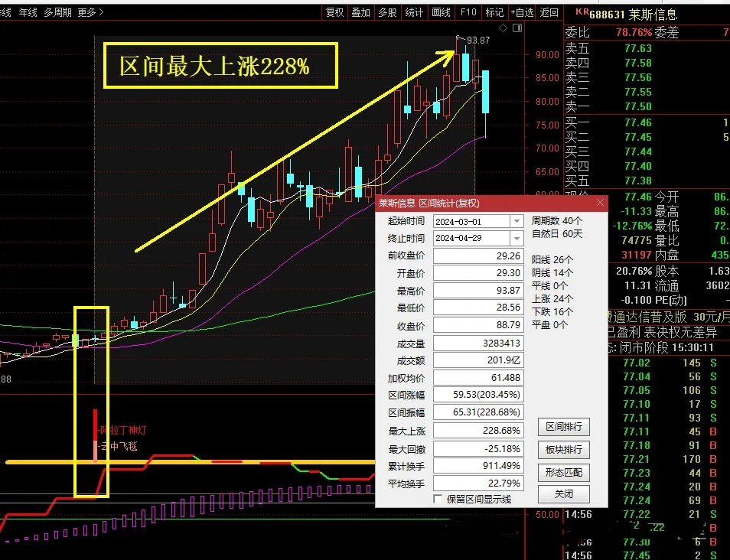The height and width of the screenshot is (560, 730).
Task: Enable the 保留区间显示线 checkbox
Action: coord(438,499)
